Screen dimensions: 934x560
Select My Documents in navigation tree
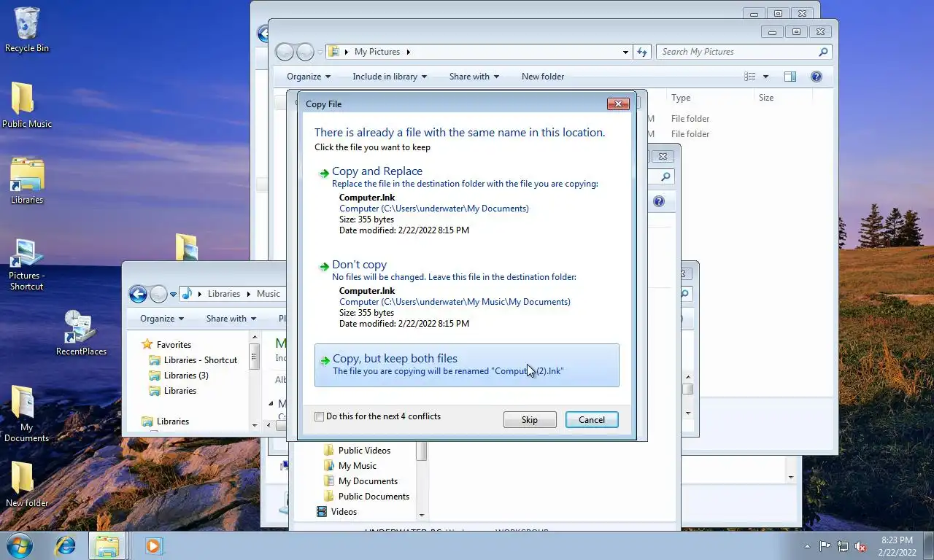point(368,481)
